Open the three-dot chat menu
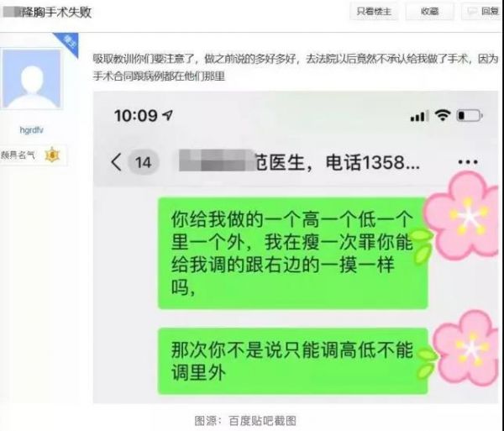The image size is (504, 431). (x=468, y=162)
